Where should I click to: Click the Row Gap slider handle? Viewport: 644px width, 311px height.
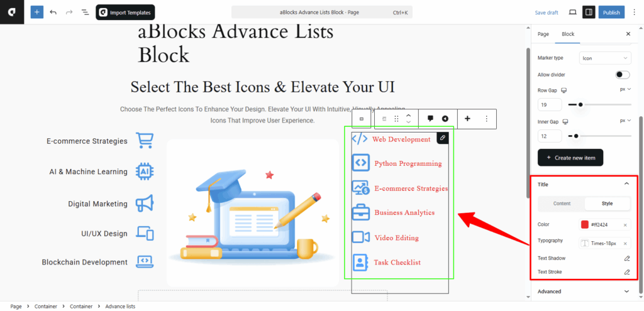580,105
